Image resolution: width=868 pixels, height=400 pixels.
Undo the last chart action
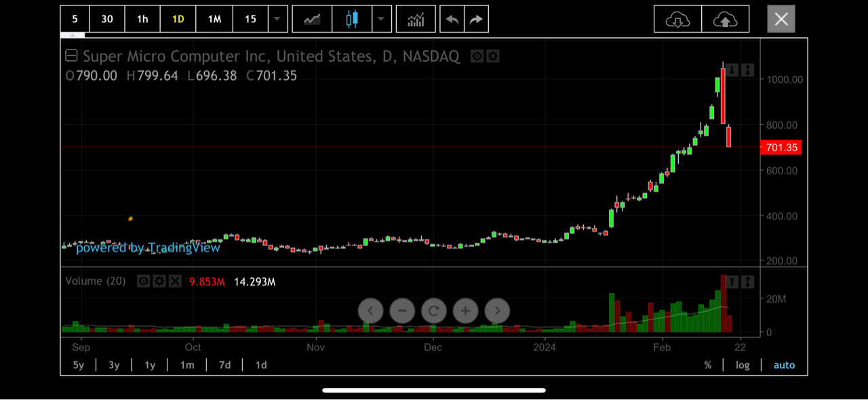tap(452, 19)
